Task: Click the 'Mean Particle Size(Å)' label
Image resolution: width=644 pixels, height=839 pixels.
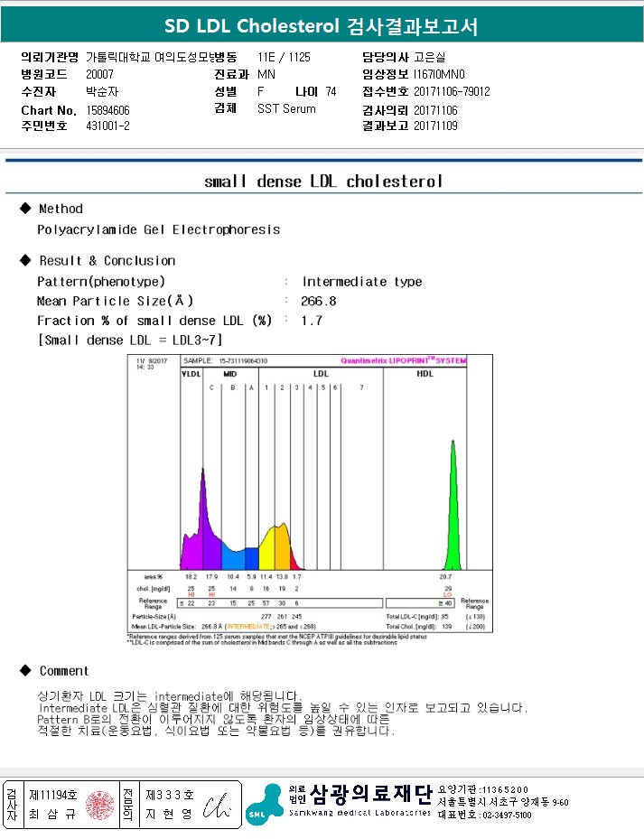Action: point(115,301)
